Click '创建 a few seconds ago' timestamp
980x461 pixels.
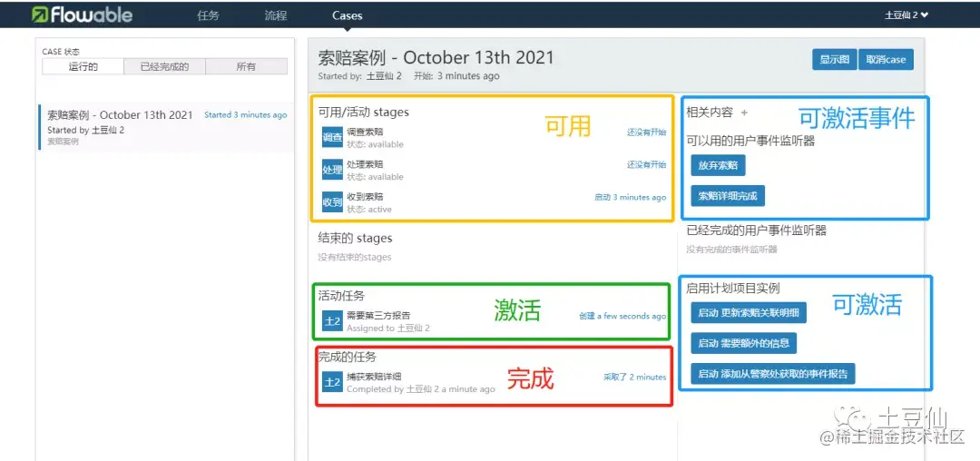[x=622, y=316]
